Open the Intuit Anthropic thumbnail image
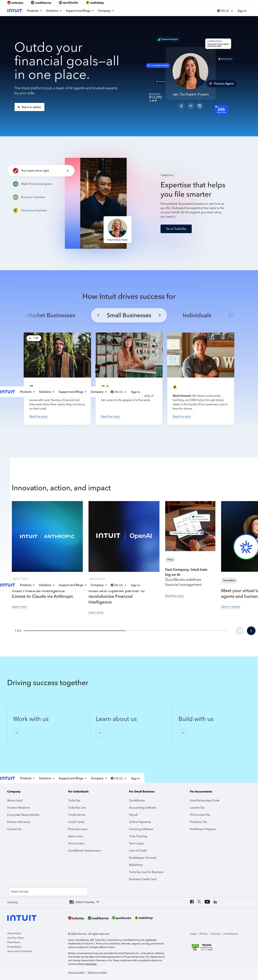The width and height of the screenshot is (258, 980). click(47, 536)
